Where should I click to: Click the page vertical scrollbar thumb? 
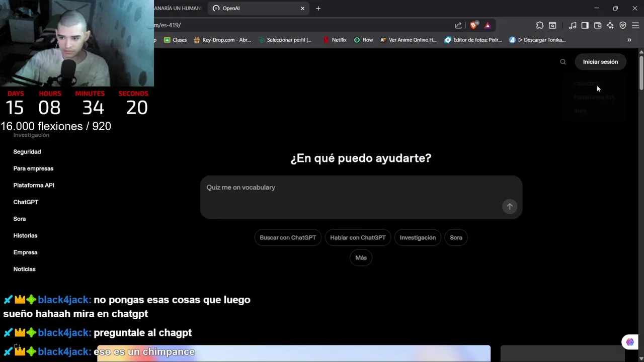[x=641, y=73]
